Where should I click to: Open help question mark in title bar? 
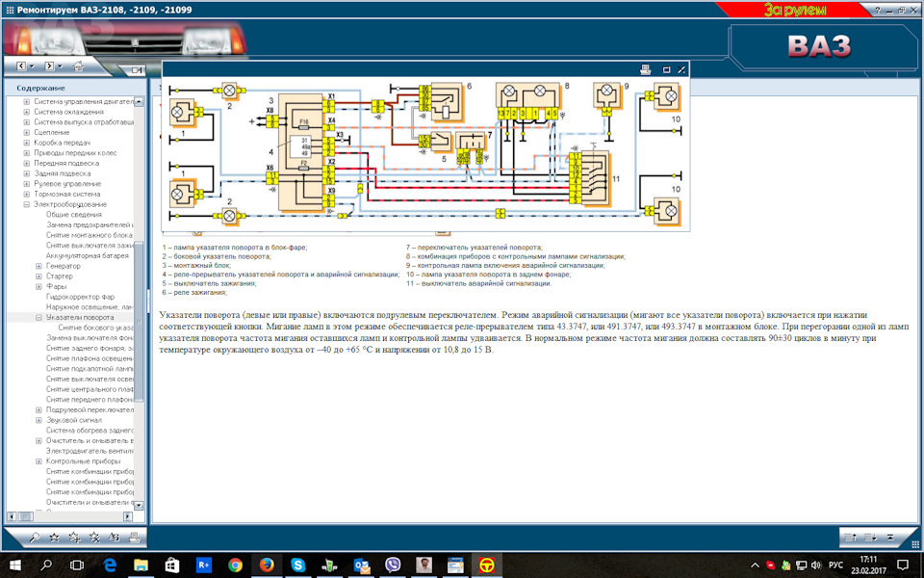(878, 10)
